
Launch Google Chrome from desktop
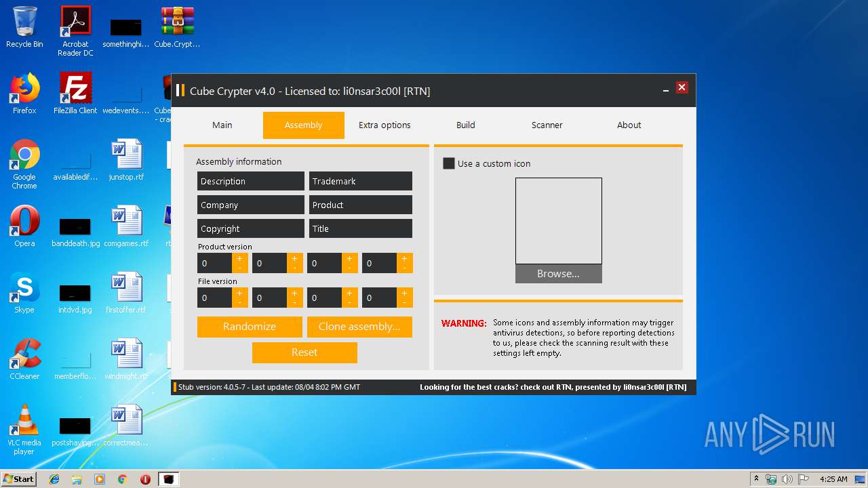[24, 164]
